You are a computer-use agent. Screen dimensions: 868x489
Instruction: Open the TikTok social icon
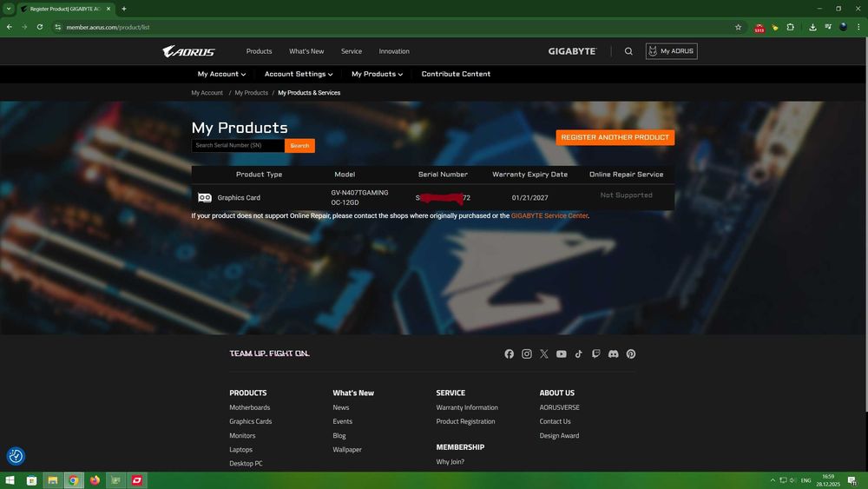click(x=578, y=354)
